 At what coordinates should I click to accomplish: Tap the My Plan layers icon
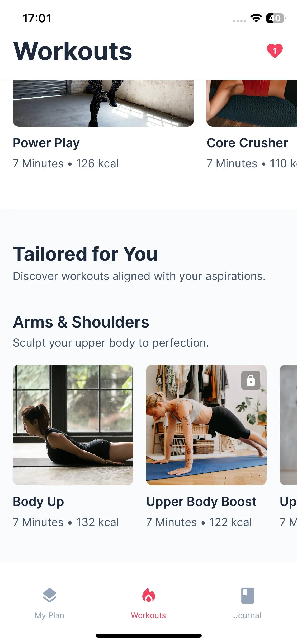pyautogui.click(x=50, y=595)
